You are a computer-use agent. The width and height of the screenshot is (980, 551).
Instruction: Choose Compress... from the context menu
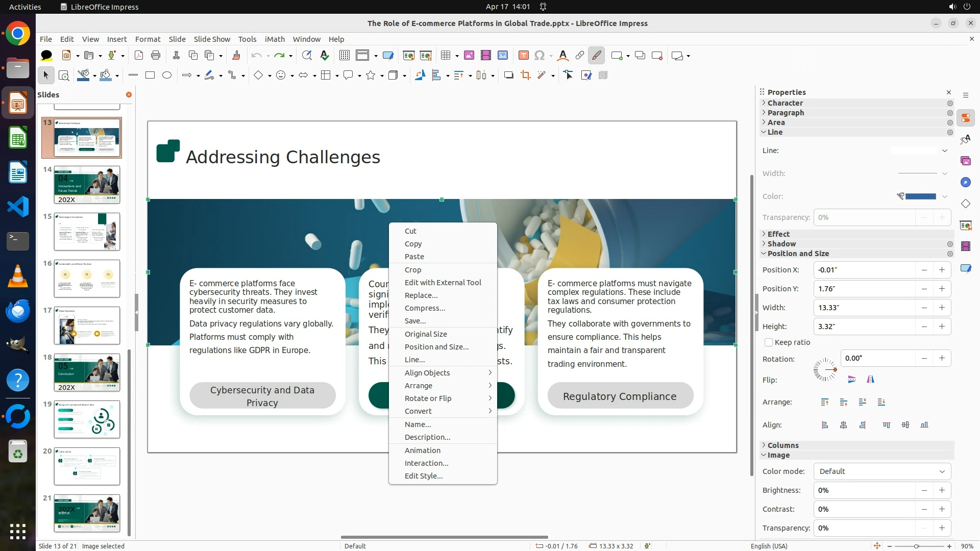pos(425,308)
